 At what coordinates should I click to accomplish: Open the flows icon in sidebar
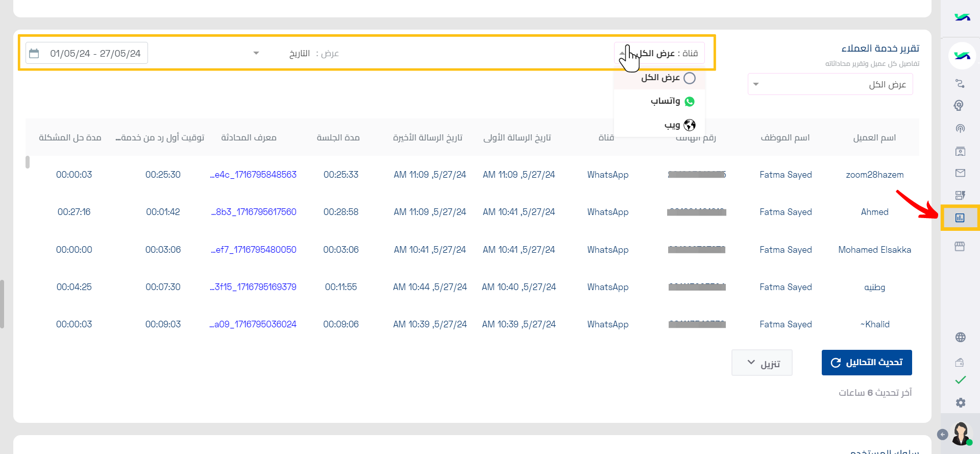(960, 83)
